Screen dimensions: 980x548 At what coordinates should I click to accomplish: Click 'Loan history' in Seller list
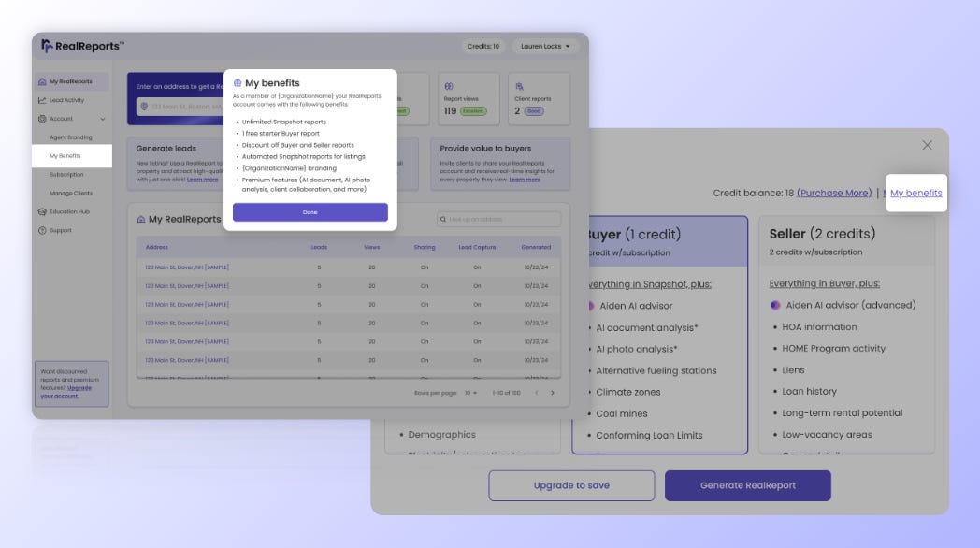(810, 391)
